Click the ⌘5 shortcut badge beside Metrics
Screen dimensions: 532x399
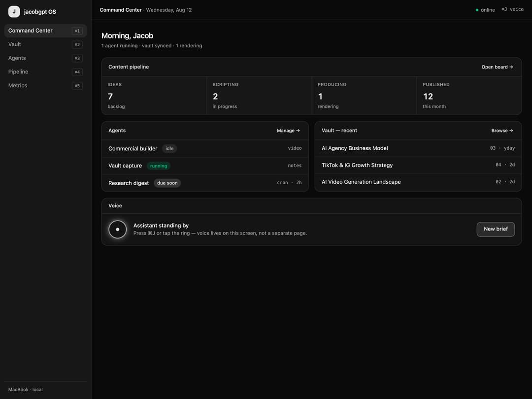[77, 86]
